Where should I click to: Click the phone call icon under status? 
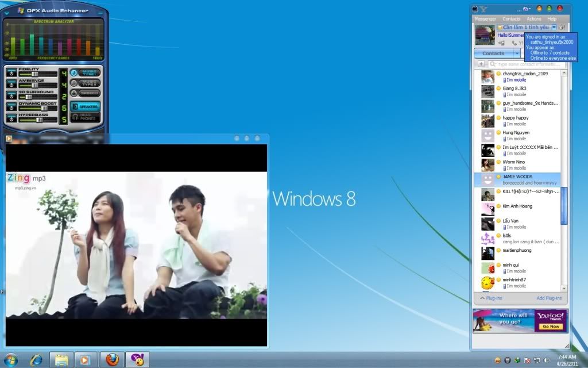click(514, 43)
